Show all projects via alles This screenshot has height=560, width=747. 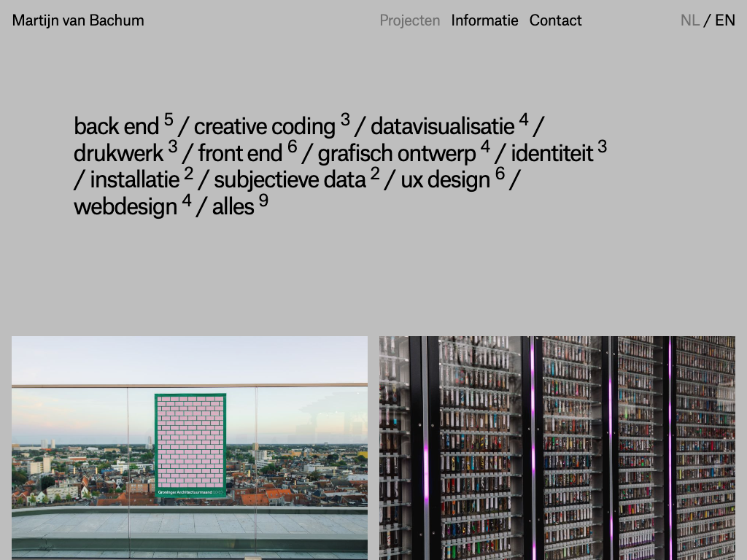point(233,207)
